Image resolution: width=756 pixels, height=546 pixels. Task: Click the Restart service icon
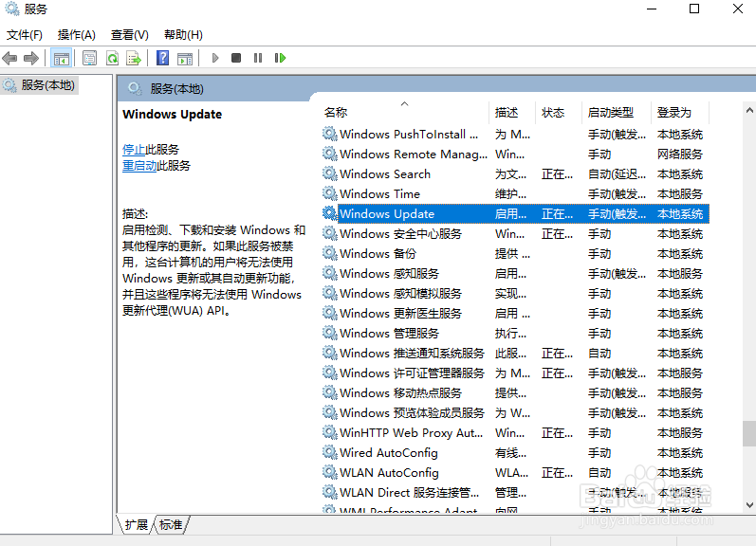[280, 59]
